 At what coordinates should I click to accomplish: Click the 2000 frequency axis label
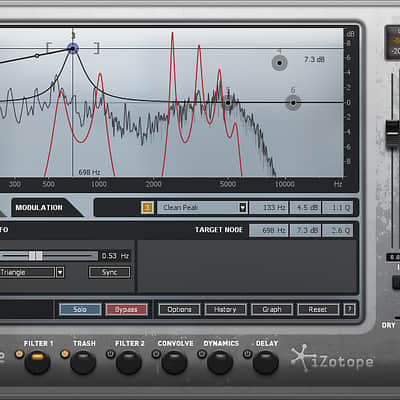pos(153,184)
